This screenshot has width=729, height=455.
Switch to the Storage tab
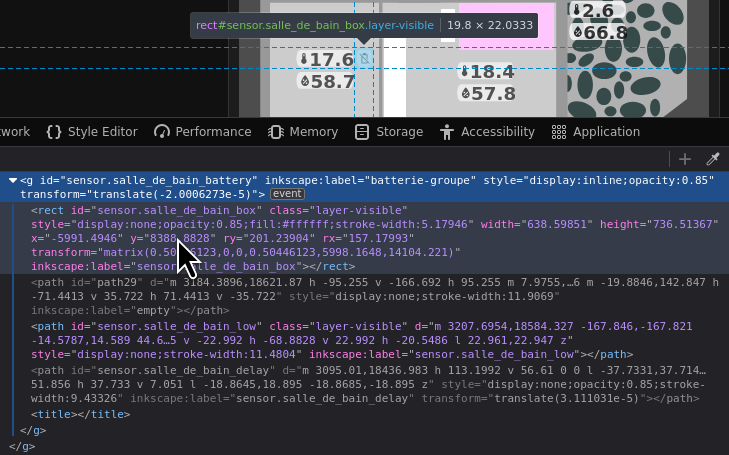pyautogui.click(x=389, y=132)
